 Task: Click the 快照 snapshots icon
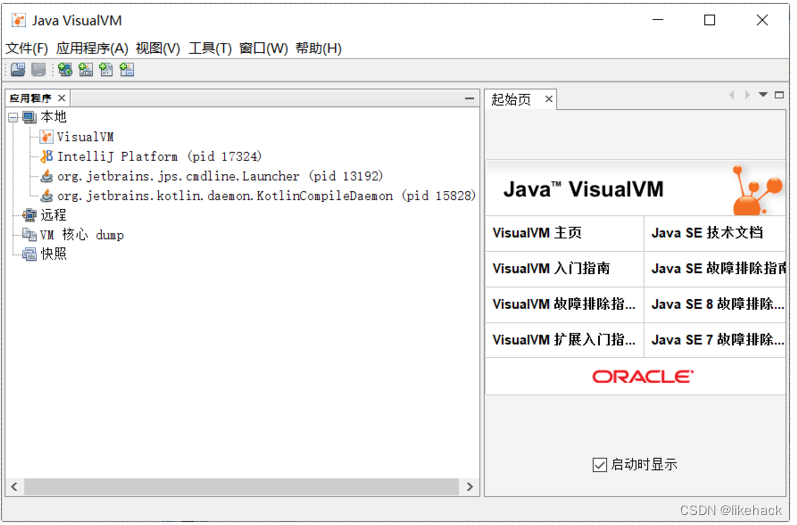tap(29, 254)
